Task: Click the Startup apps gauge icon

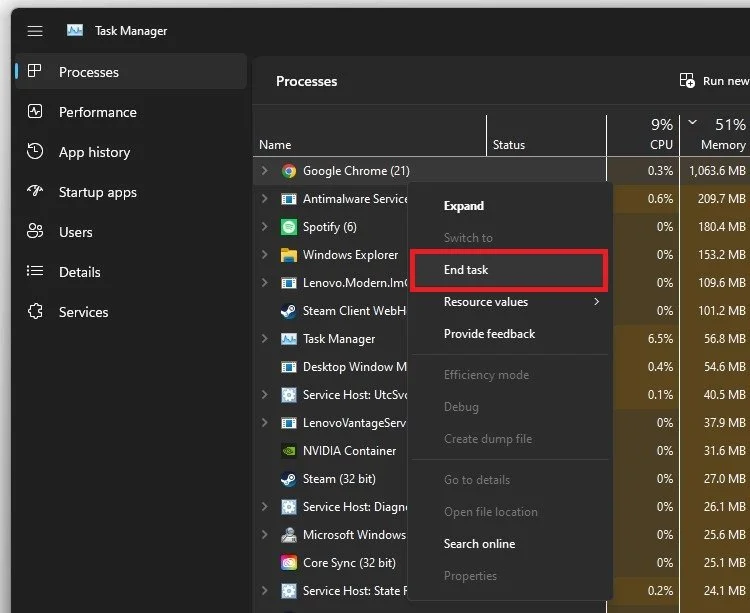Action: [x=35, y=191]
